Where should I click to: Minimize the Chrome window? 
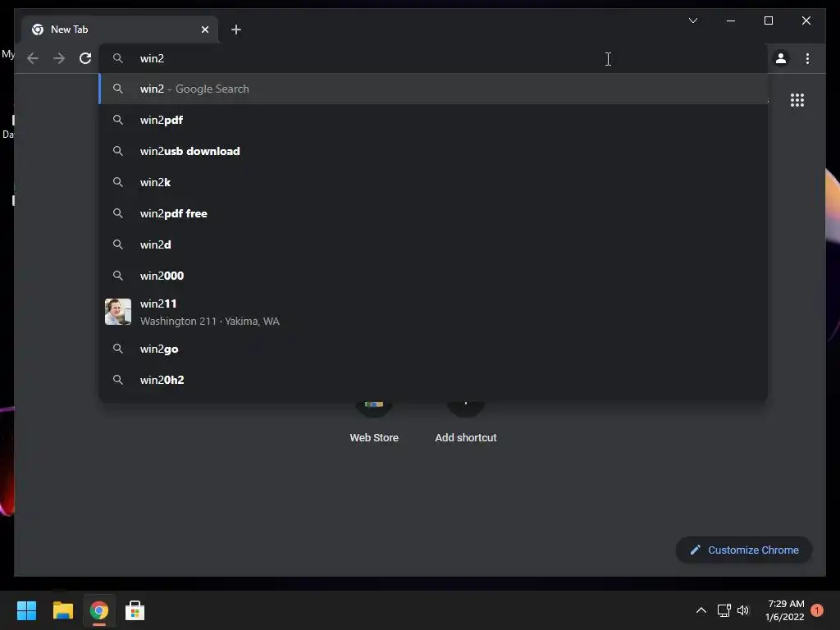(731, 21)
